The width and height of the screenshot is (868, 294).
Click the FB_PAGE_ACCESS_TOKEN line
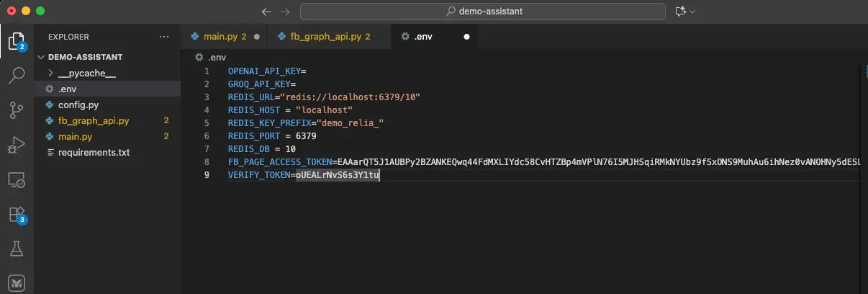tap(543, 162)
